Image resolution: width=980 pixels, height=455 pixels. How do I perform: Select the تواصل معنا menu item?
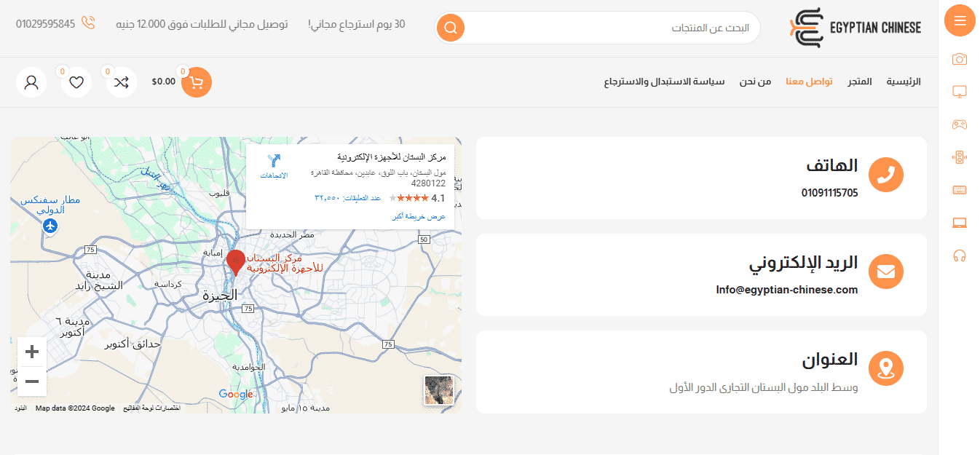click(x=809, y=82)
